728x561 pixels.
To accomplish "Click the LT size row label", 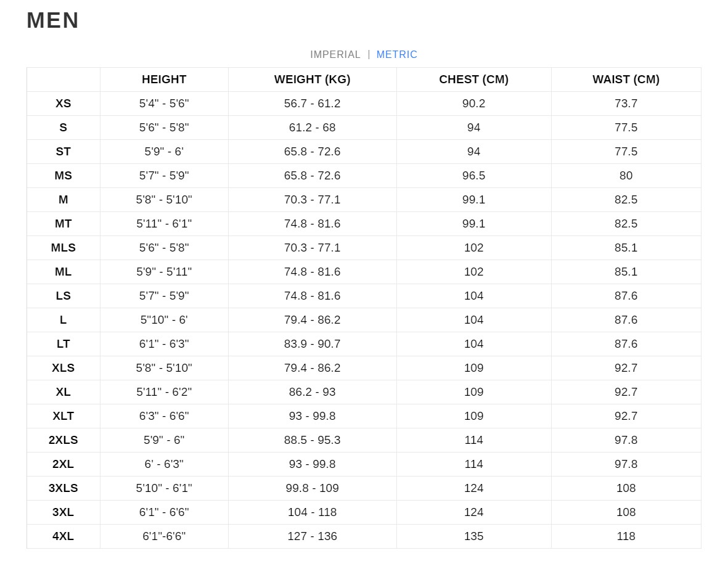I will [x=63, y=343].
